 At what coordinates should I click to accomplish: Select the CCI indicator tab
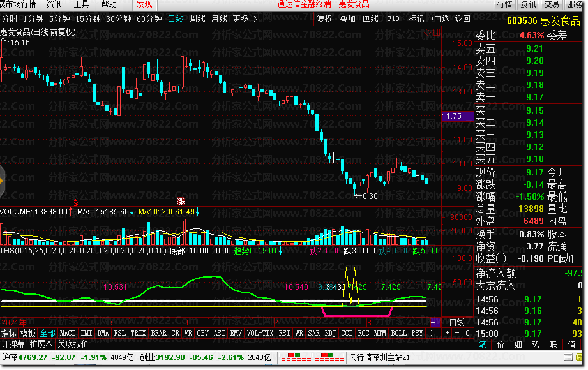point(347,333)
